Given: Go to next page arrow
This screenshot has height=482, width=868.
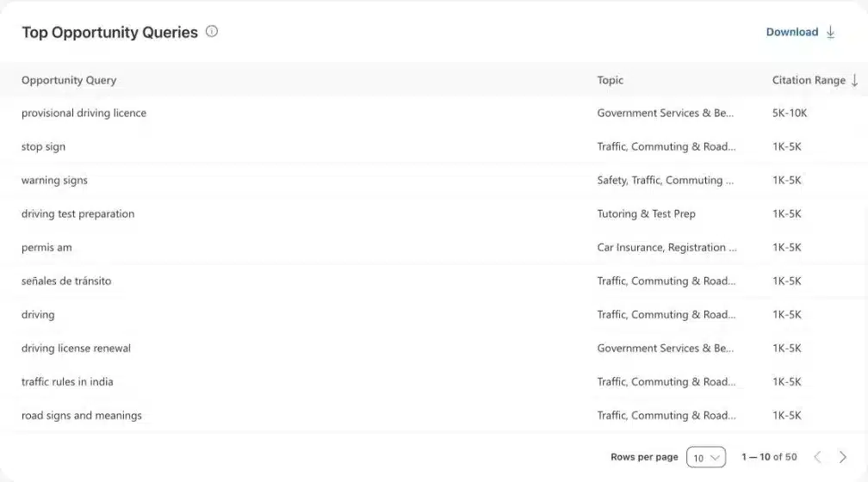Looking at the screenshot, I should tap(842, 457).
